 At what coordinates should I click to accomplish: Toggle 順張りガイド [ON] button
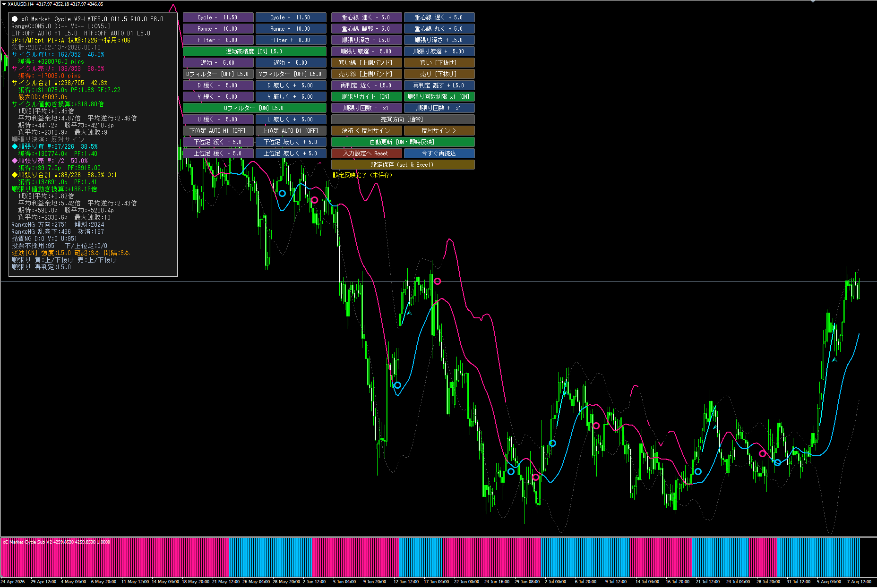pos(366,97)
